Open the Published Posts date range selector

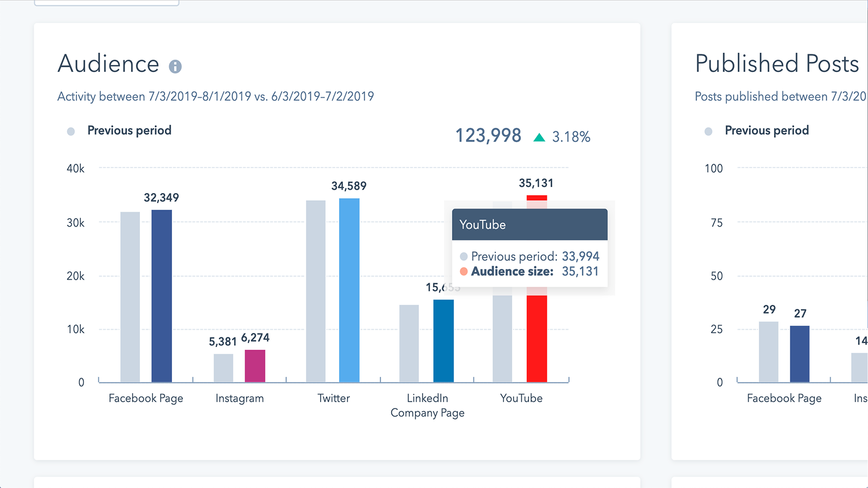tap(780, 96)
